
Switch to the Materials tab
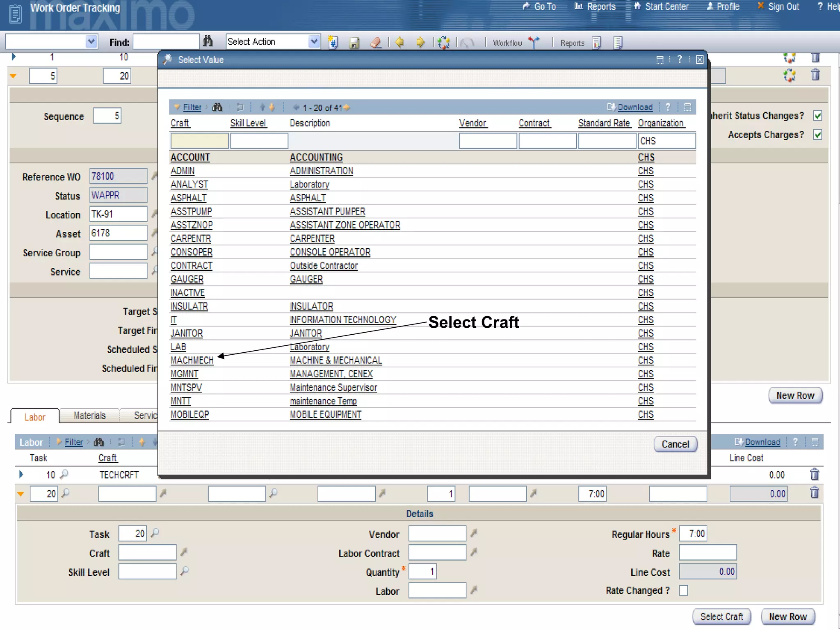tap(89, 415)
